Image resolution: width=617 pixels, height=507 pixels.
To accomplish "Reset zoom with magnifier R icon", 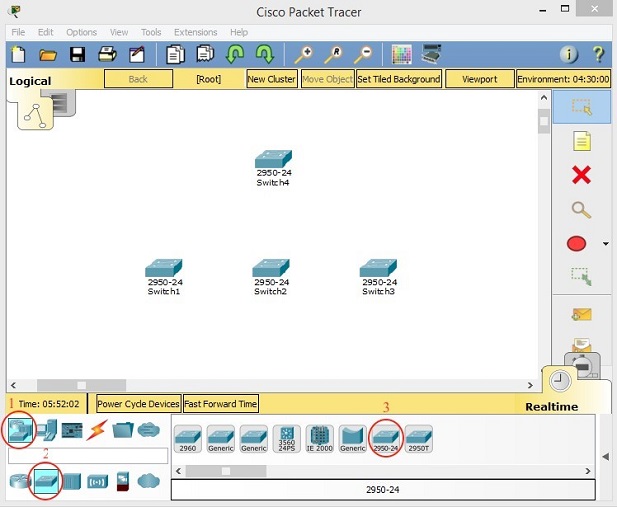I will click(x=333, y=54).
